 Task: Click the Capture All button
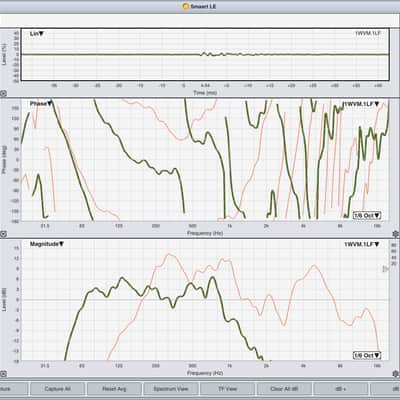(x=57, y=389)
